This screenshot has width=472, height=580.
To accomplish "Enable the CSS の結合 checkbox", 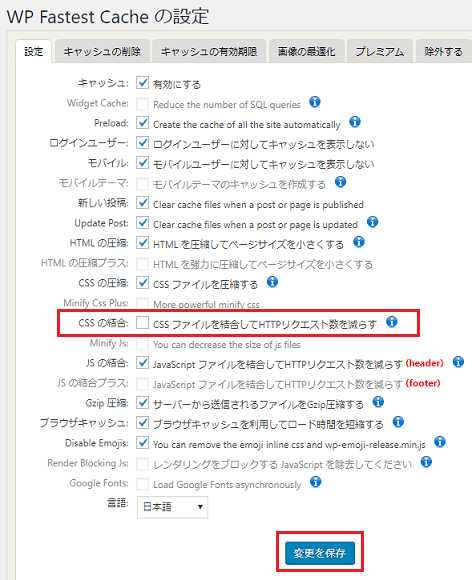I will (142, 323).
